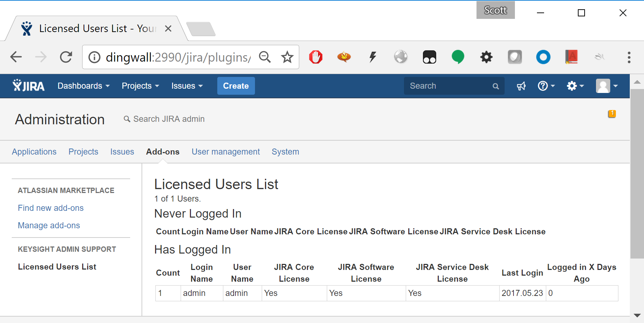Reload the current page

click(66, 57)
